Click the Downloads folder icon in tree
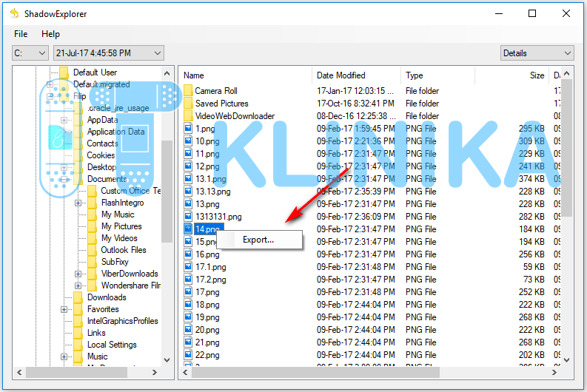 (x=78, y=297)
